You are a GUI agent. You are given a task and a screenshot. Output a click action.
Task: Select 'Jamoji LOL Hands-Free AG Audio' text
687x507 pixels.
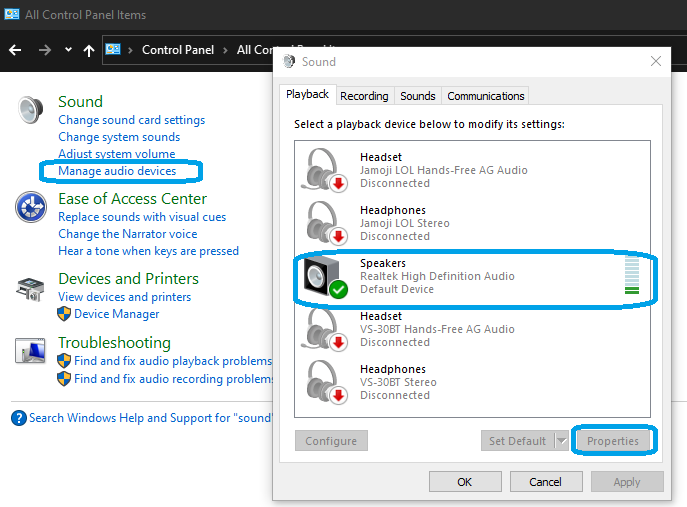click(443, 170)
